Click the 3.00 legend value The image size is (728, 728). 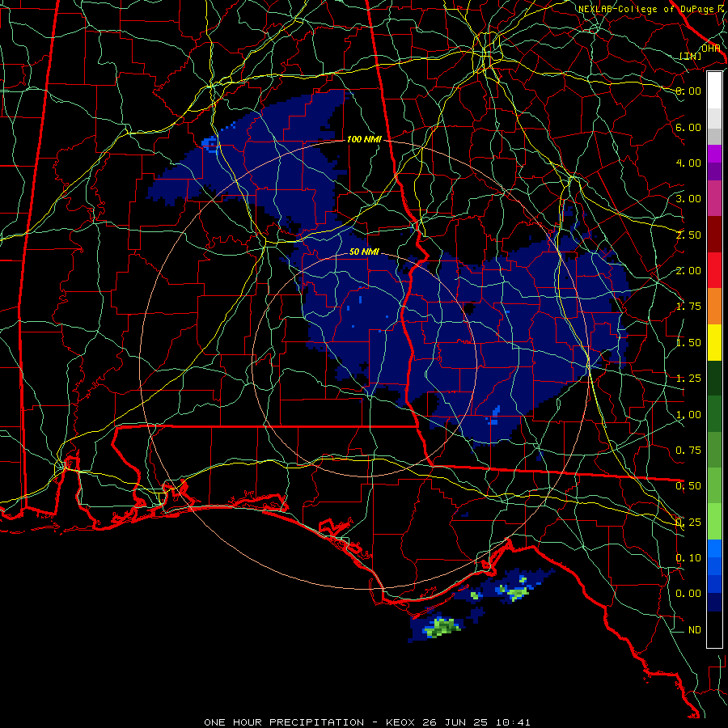(688, 199)
